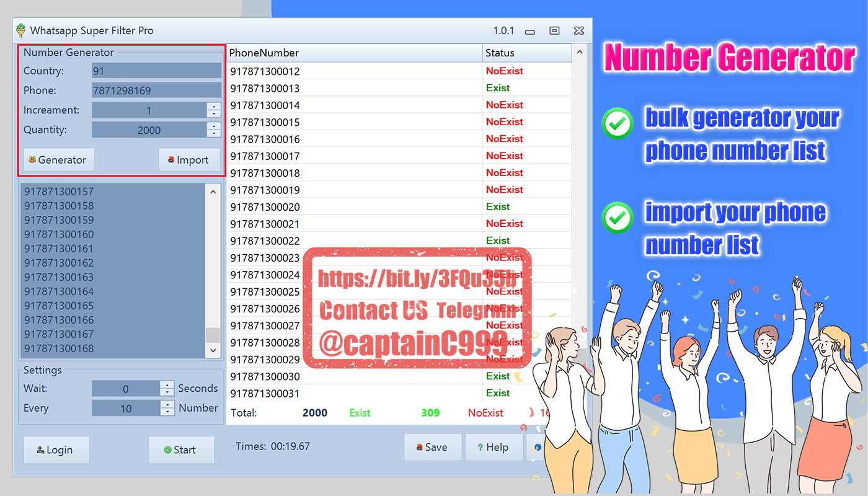The width and height of the screenshot is (868, 496).
Task: Click the Generator button
Action: click(59, 160)
